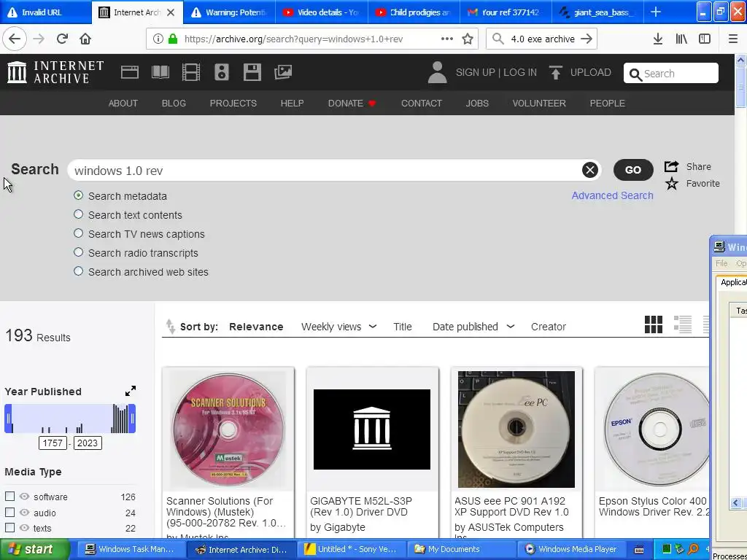747x560 pixels.
Task: Reload the page
Action: (x=62, y=39)
